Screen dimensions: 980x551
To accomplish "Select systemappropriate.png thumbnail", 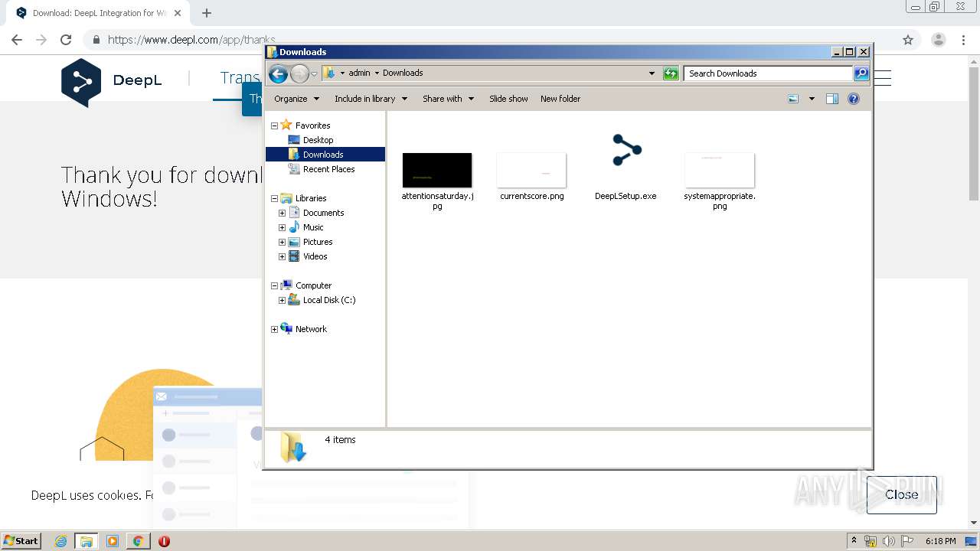I will coord(720,170).
